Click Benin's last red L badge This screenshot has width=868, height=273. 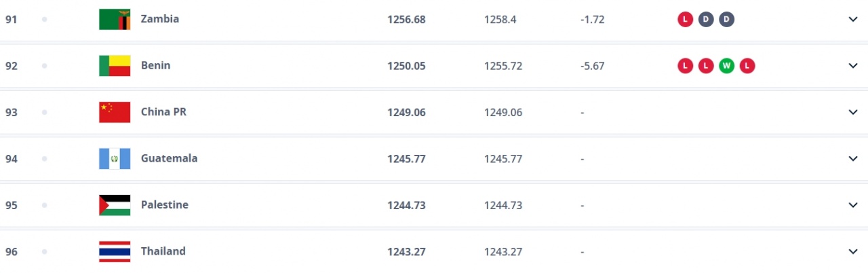[x=747, y=66]
